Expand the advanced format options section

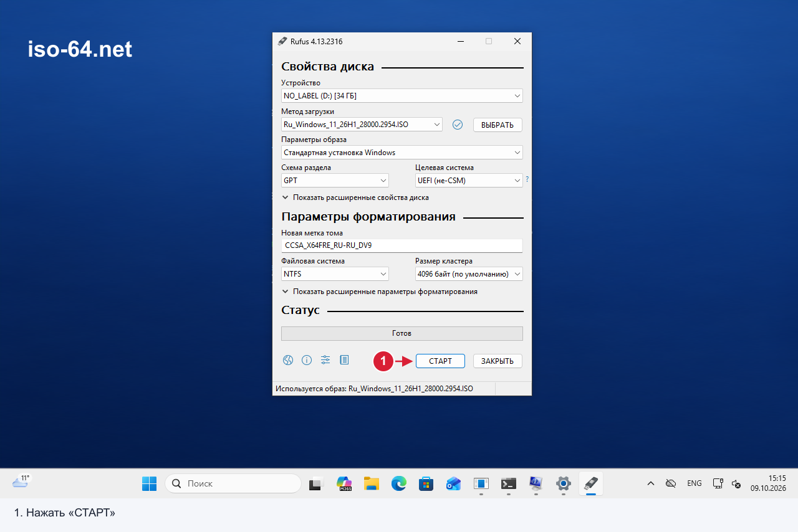click(380, 292)
